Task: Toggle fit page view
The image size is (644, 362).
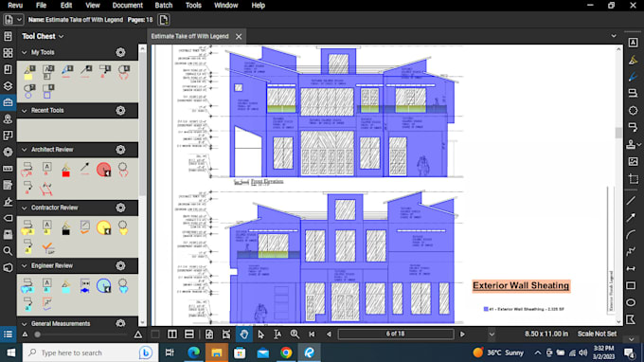Action: [x=209, y=335]
